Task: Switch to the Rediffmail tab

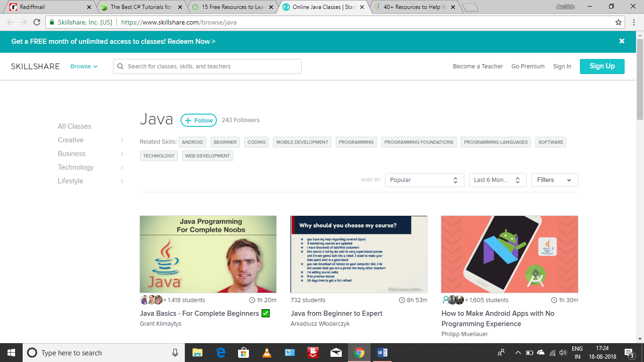Action: tap(49, 7)
